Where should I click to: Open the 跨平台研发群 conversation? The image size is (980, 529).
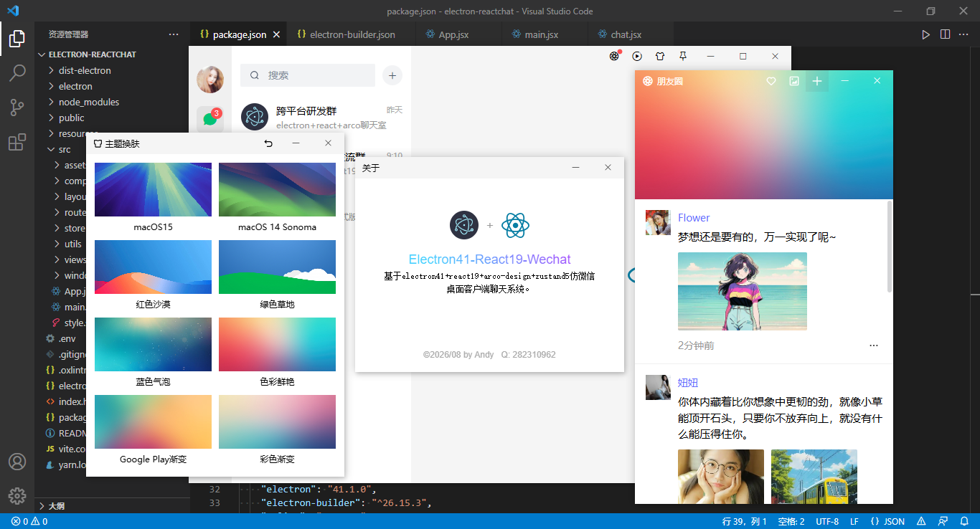tap(321, 118)
